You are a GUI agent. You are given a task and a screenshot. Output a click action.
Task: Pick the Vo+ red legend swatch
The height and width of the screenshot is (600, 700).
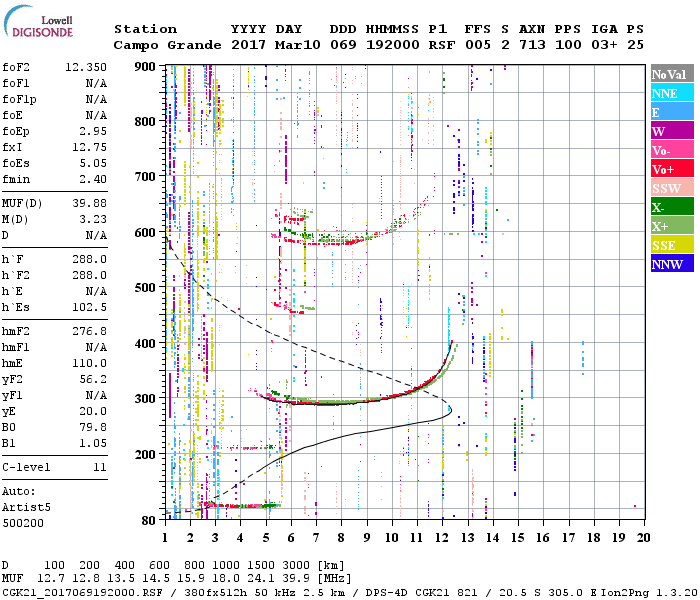[x=671, y=169]
